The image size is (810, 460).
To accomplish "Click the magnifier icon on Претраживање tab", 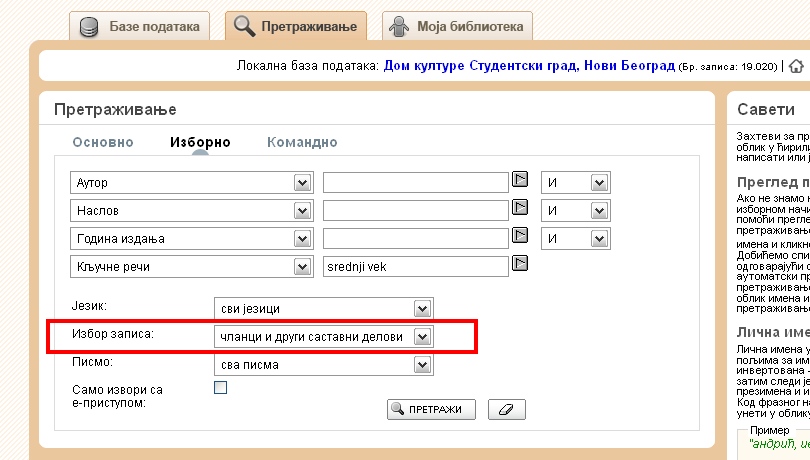I will [x=244, y=26].
